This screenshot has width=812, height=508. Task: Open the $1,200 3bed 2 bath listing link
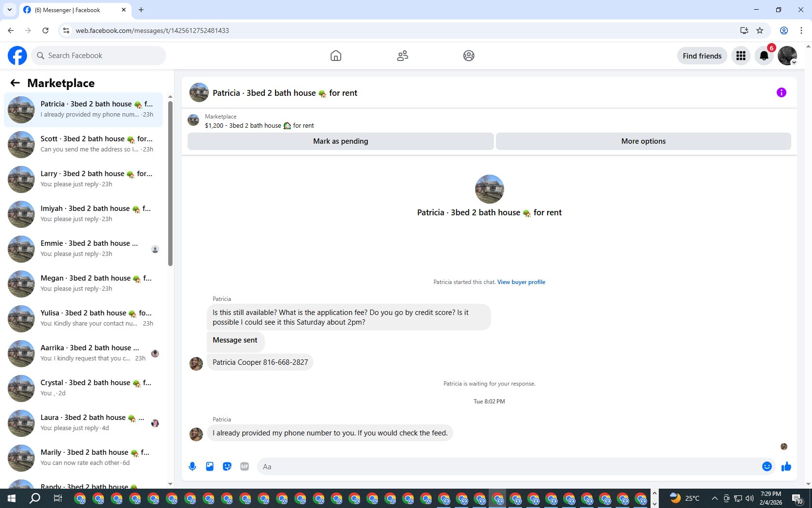(x=259, y=125)
